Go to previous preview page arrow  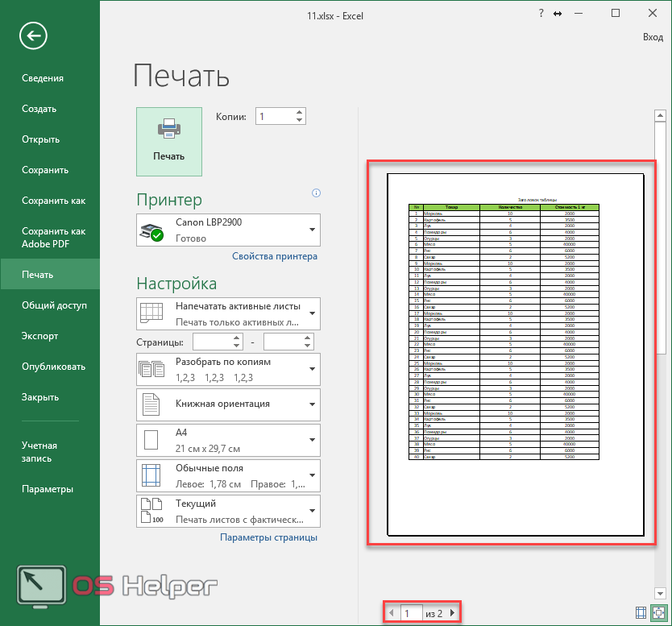(392, 614)
